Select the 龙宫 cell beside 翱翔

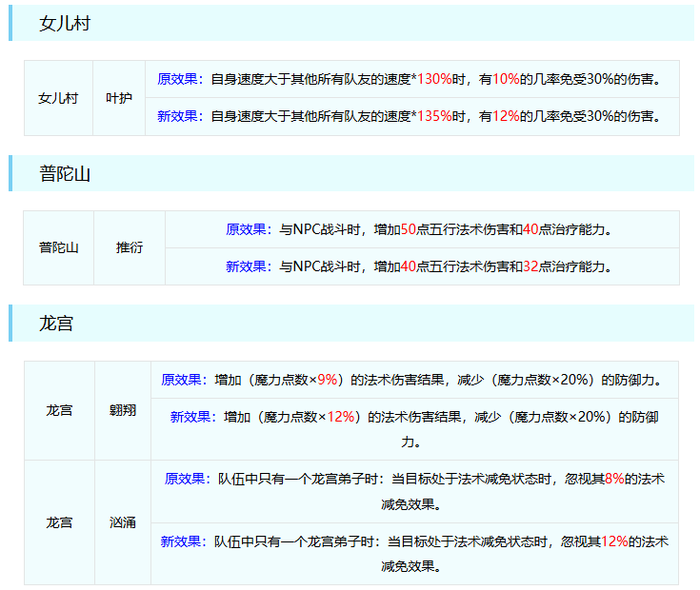tap(59, 411)
